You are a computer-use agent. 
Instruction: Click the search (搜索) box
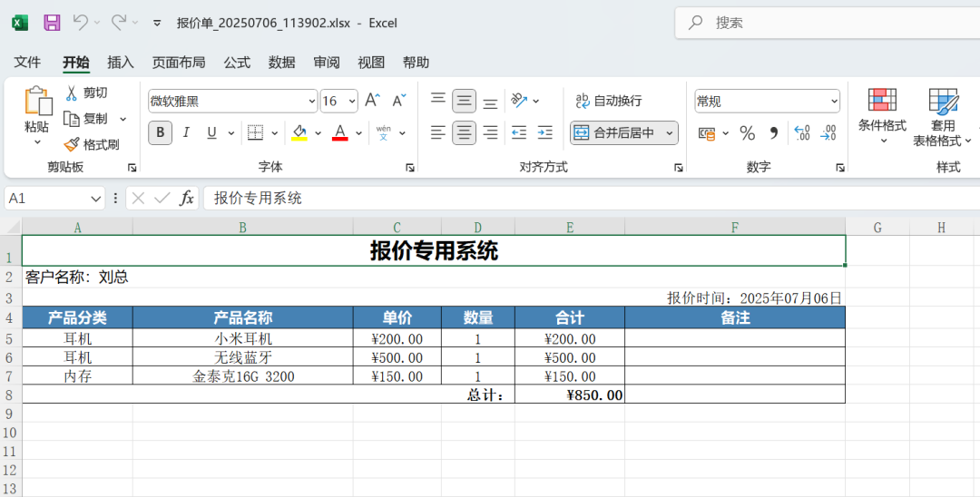[x=826, y=23]
